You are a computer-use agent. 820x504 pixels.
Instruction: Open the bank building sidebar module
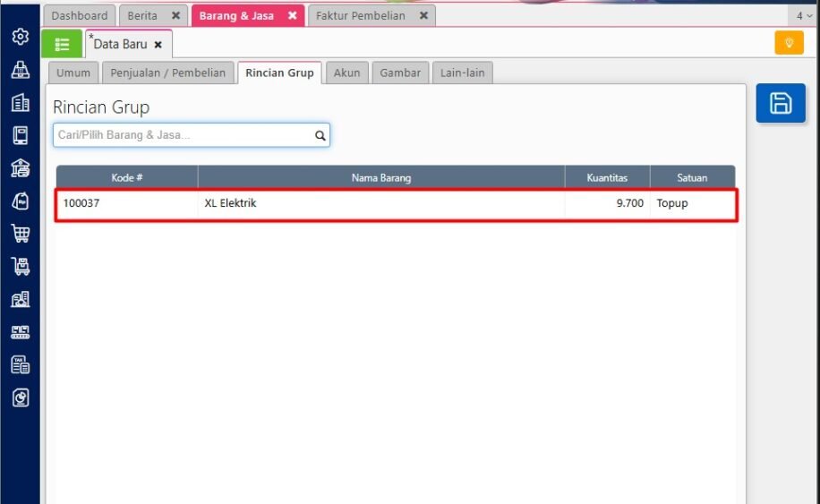pos(20,168)
